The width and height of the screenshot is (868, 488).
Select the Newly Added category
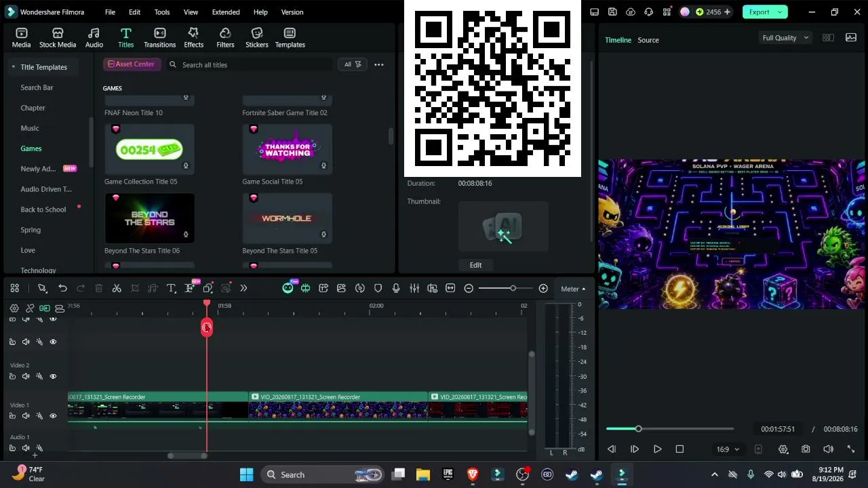click(48, 169)
